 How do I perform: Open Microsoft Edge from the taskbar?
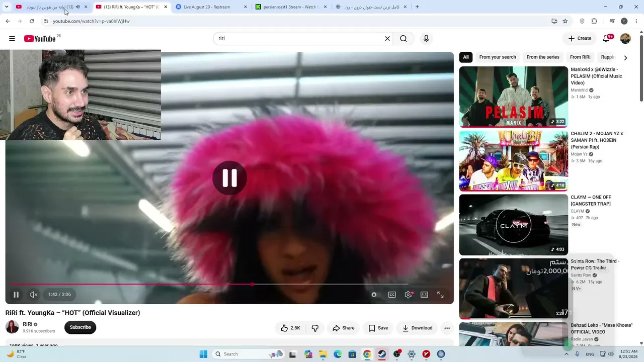[x=338, y=354]
